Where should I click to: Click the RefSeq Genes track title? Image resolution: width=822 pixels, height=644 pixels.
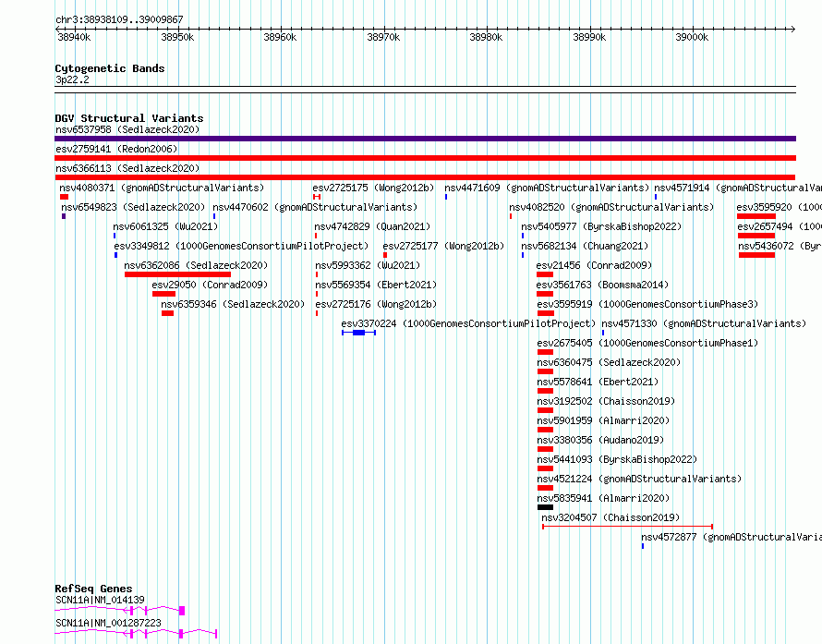click(x=93, y=589)
